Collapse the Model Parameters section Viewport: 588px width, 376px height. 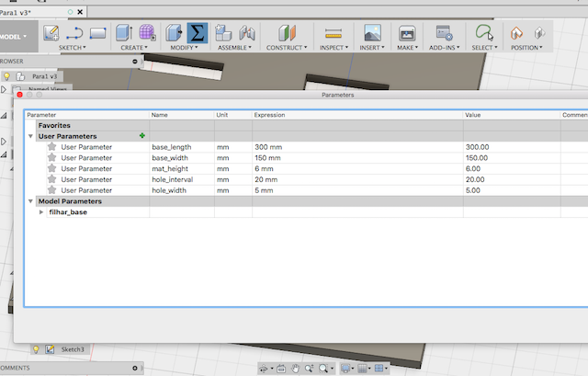(x=30, y=201)
